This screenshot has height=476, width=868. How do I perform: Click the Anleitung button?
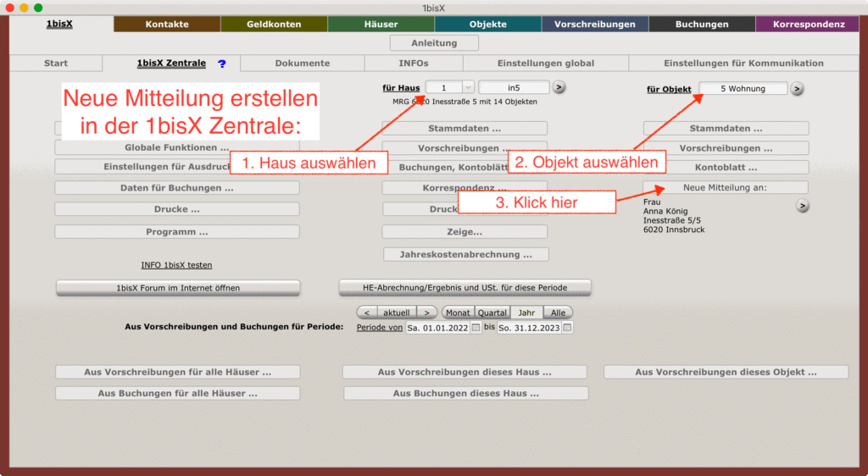[x=434, y=42]
